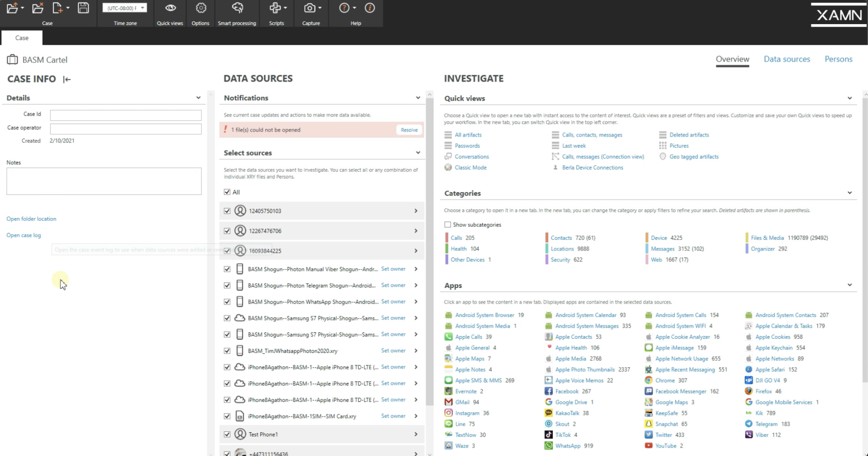Open folder location
This screenshot has width=868, height=456.
[31, 218]
